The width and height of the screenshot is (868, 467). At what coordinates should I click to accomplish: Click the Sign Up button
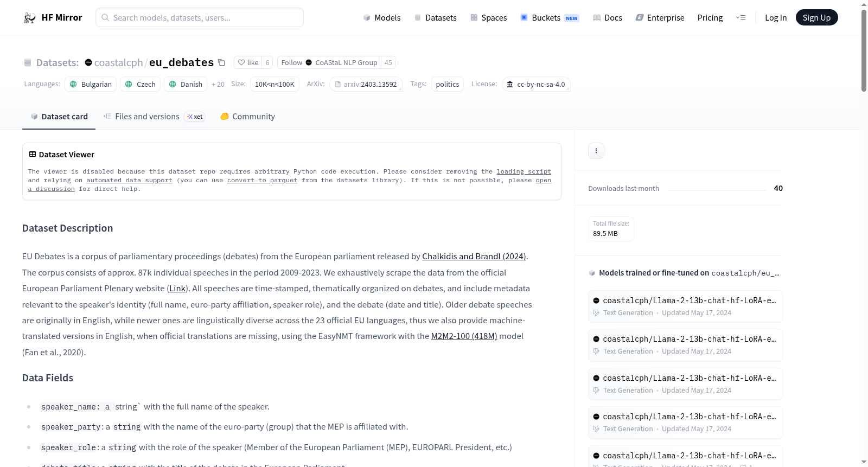pyautogui.click(x=817, y=18)
